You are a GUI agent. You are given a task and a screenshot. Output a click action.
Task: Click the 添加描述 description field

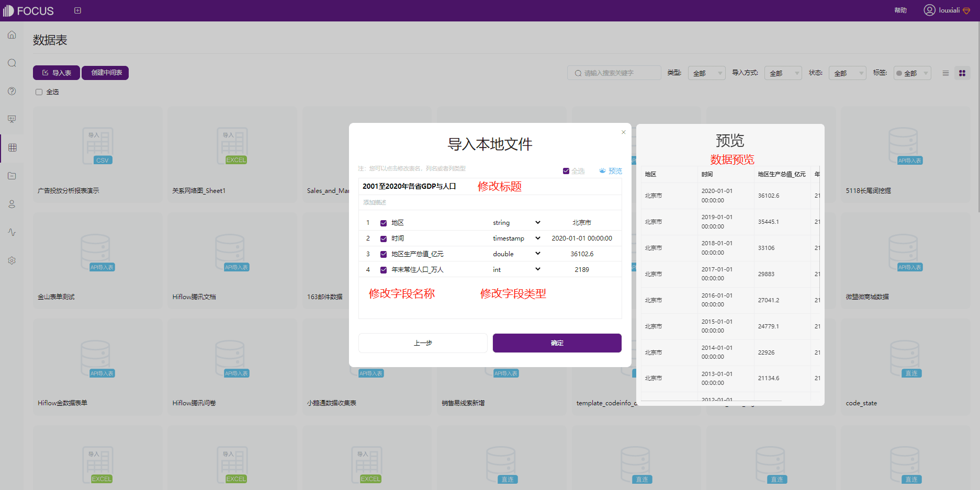coord(490,202)
